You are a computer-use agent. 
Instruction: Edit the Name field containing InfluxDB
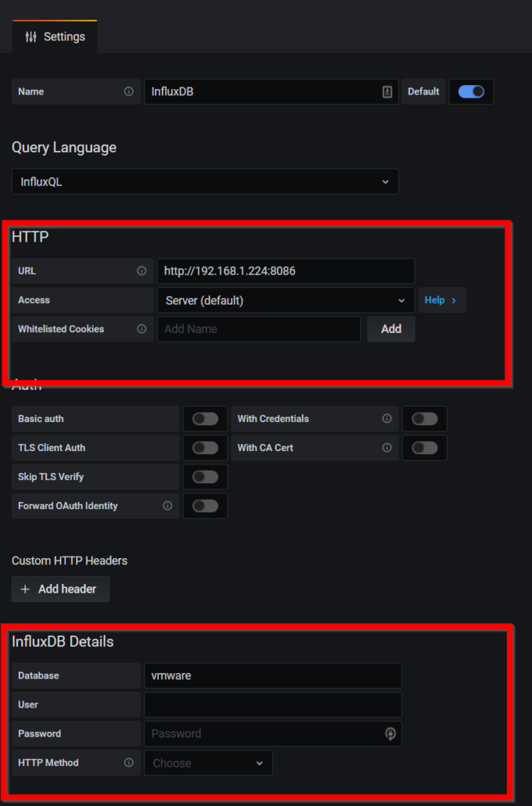coord(271,91)
